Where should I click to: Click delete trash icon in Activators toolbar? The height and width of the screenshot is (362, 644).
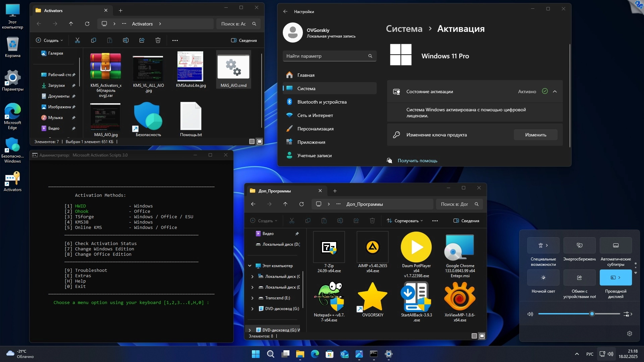click(158, 40)
